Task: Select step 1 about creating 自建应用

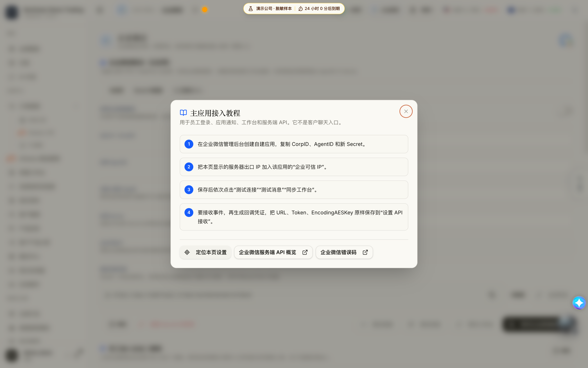Action: pyautogui.click(x=294, y=144)
